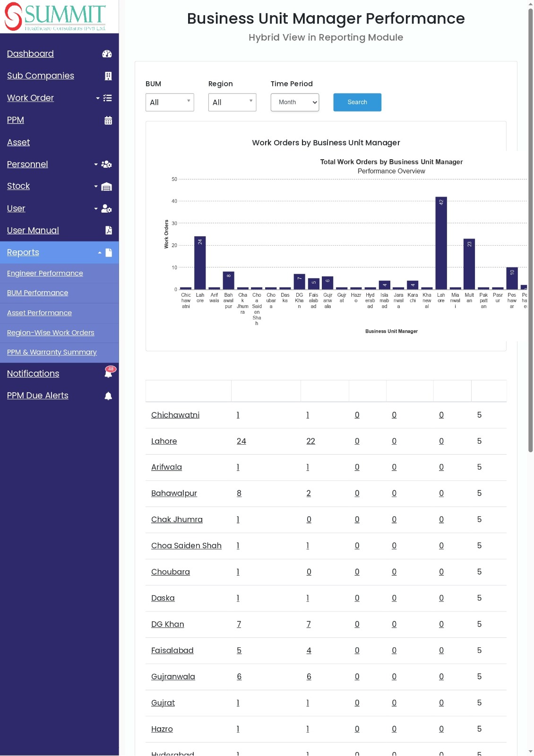Open Region-Wise Work Orders report

(x=51, y=333)
